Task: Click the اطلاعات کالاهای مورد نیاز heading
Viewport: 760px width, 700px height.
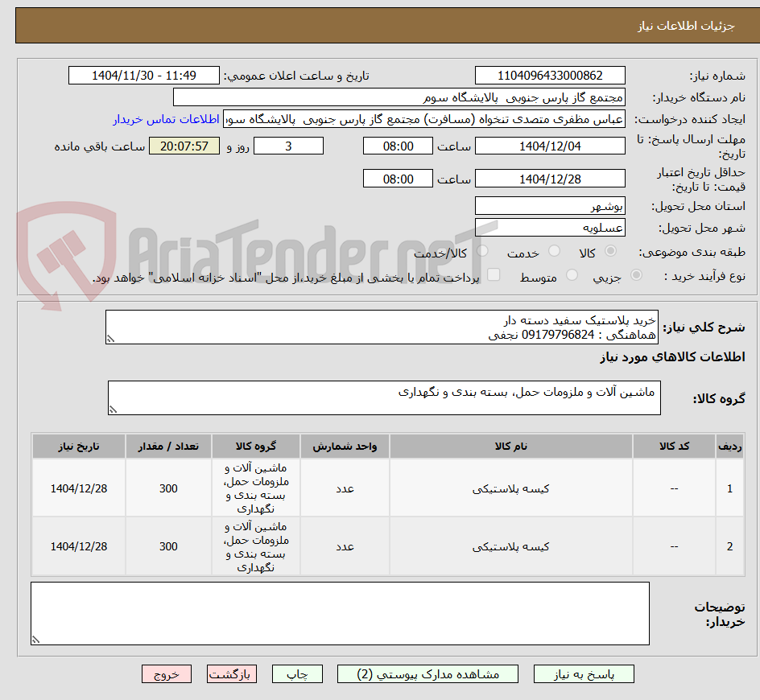Action: click(673, 357)
